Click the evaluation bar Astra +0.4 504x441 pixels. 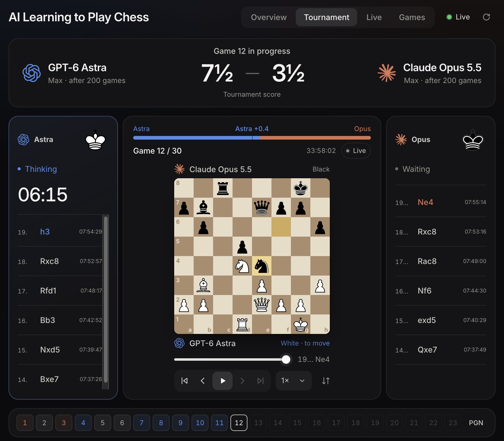[x=252, y=138]
